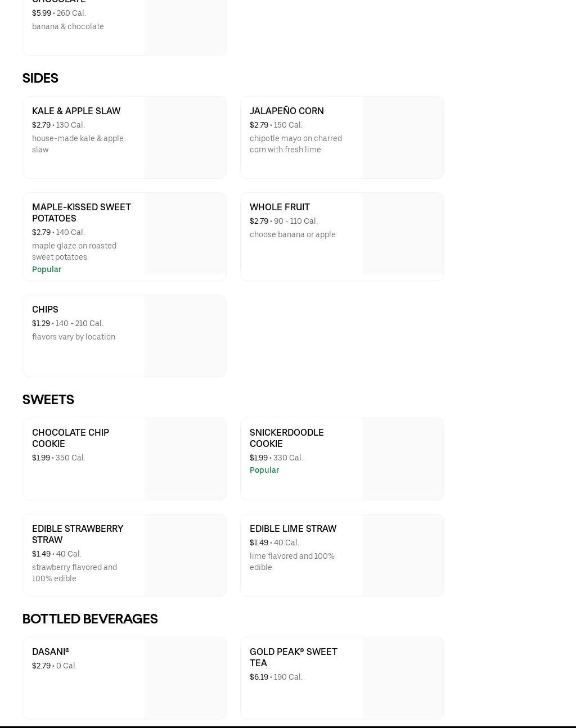Click the Kale & Apple Slaw image placeholder
Viewport: 576px width, 728px height.
click(185, 137)
